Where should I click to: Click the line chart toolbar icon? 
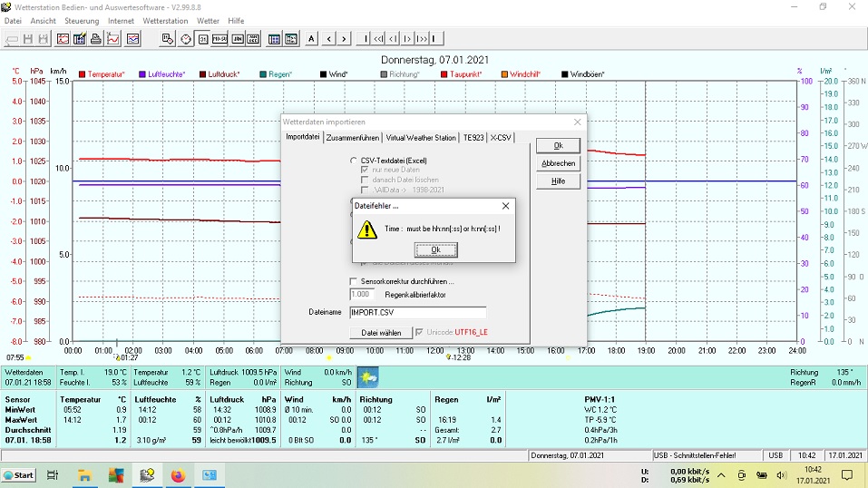click(x=113, y=39)
